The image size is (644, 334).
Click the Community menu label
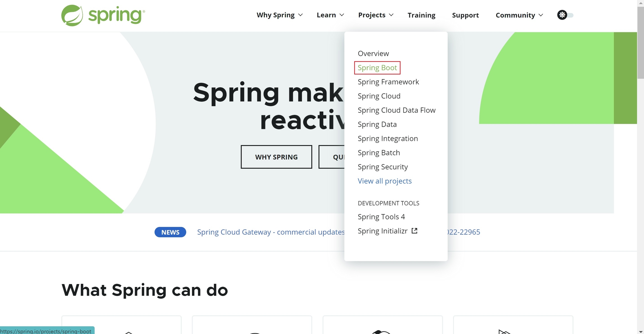[515, 15]
